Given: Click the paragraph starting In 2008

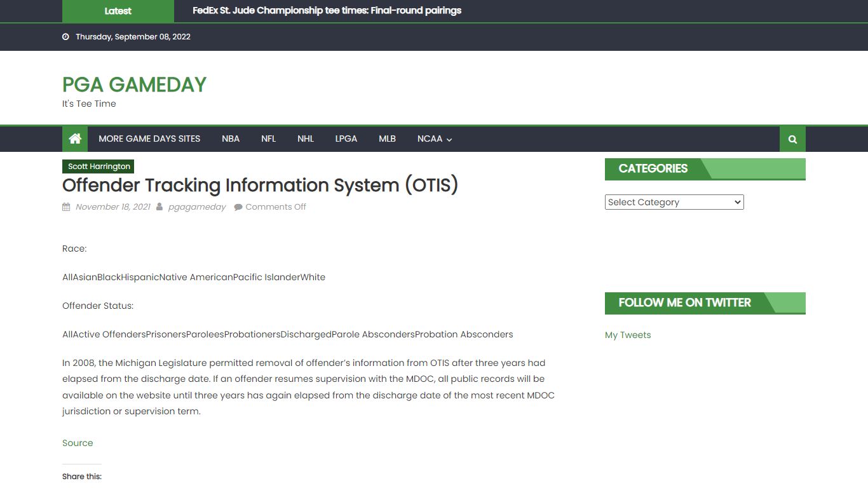Looking at the screenshot, I should (x=309, y=387).
